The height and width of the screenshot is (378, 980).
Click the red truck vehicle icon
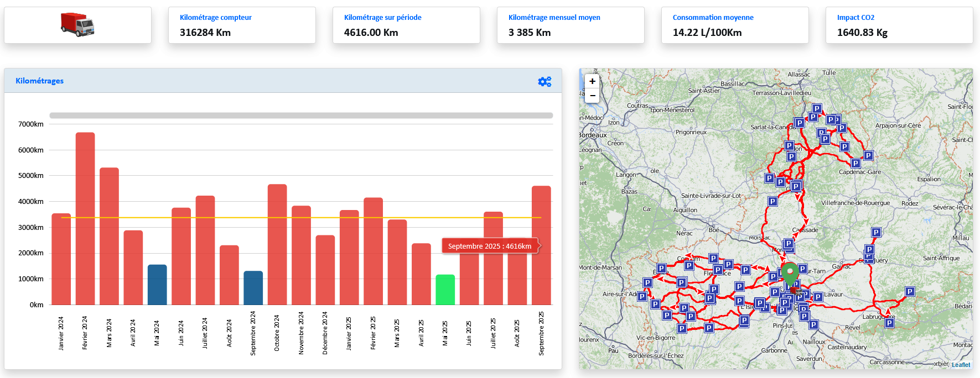[77, 25]
